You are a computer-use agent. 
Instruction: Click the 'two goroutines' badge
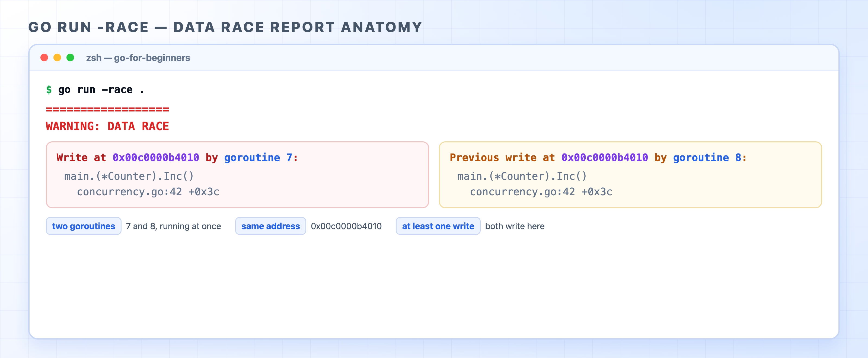click(x=84, y=226)
